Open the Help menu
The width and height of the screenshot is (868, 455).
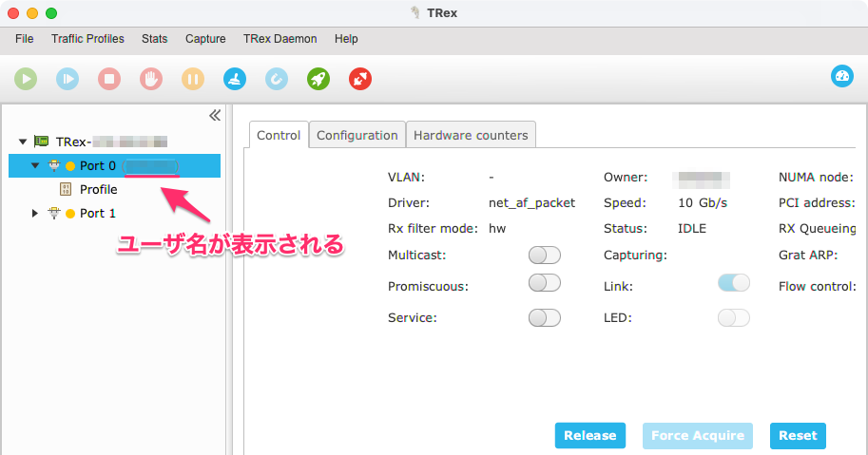coord(346,39)
